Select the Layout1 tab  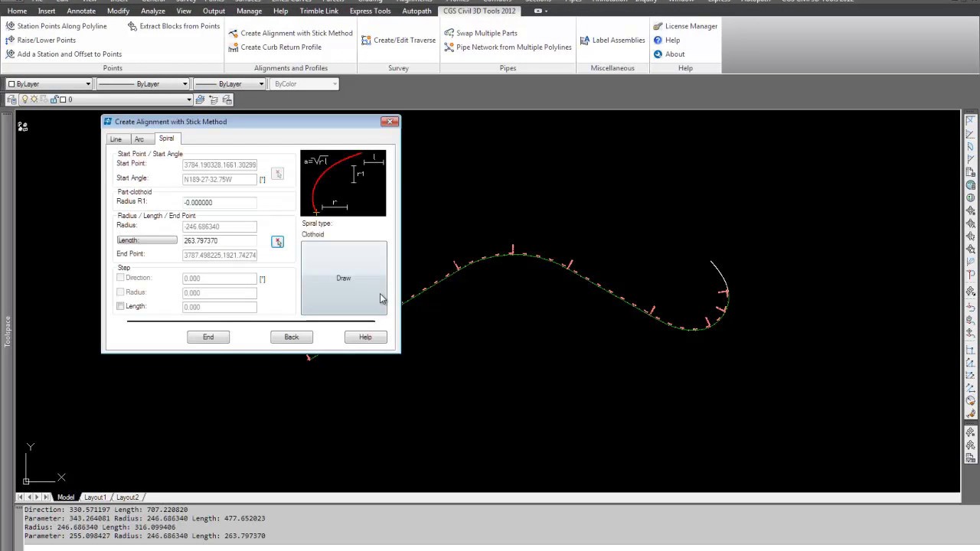[x=95, y=497]
